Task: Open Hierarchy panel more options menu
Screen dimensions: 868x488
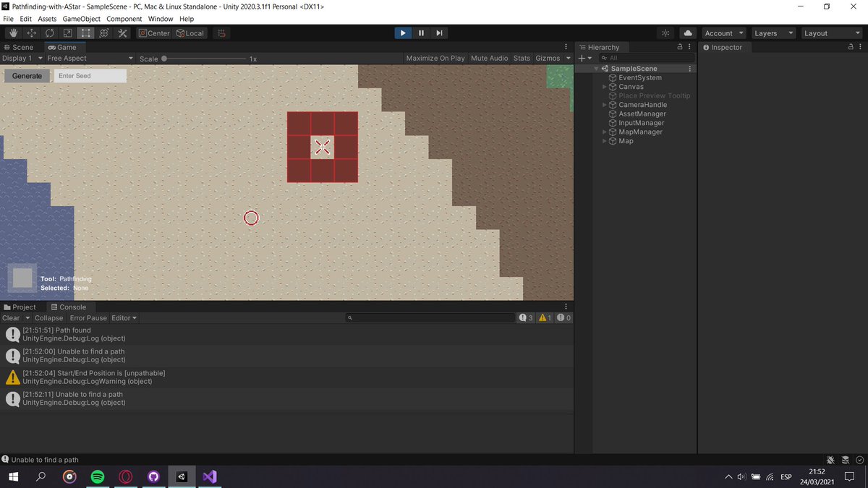Action: click(x=689, y=47)
